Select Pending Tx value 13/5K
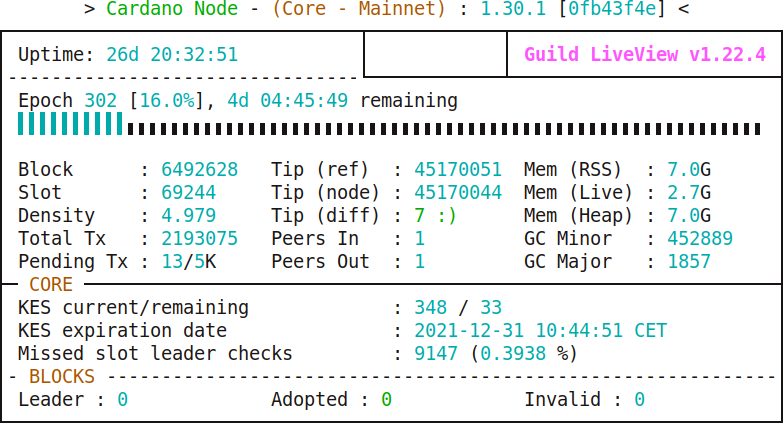Image resolution: width=783 pixels, height=423 pixels. click(x=189, y=262)
